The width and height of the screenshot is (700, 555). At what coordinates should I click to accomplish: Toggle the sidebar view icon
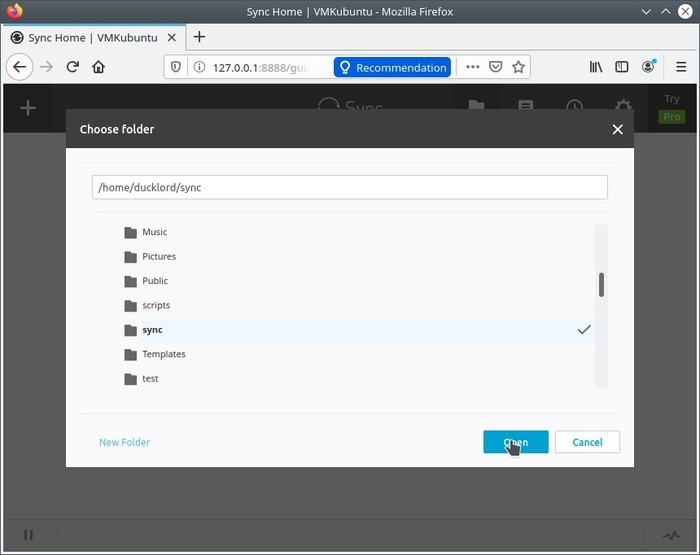(x=621, y=67)
